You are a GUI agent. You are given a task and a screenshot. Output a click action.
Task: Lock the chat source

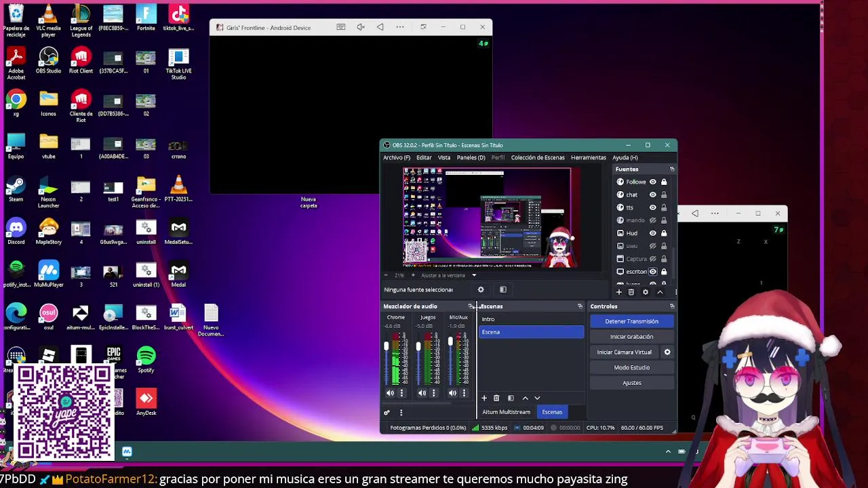click(x=664, y=195)
